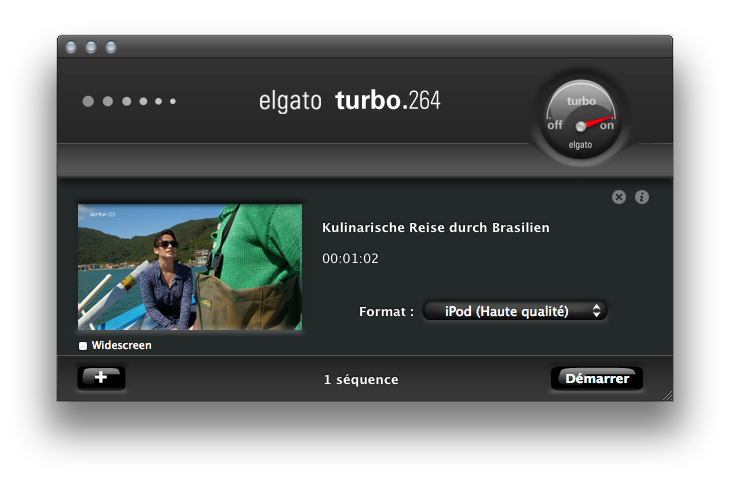The width and height of the screenshot is (730, 480).
Task: Open the iPod (Haute qualité) format dropdown
Action: (x=514, y=311)
